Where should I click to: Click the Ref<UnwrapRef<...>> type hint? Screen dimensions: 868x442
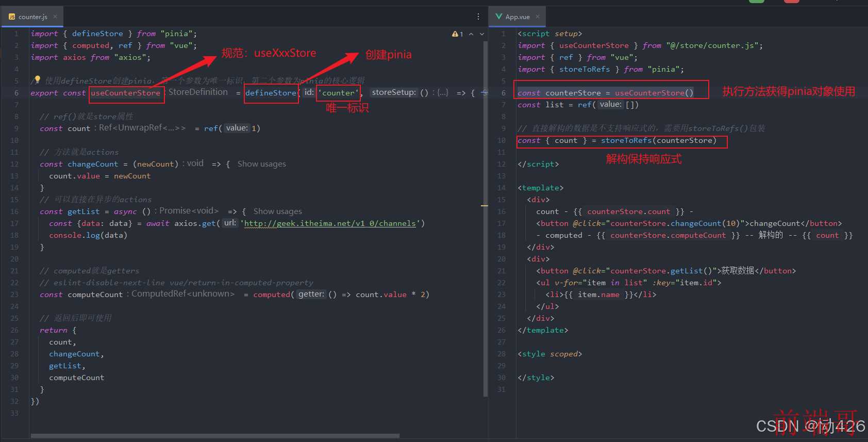click(x=142, y=128)
